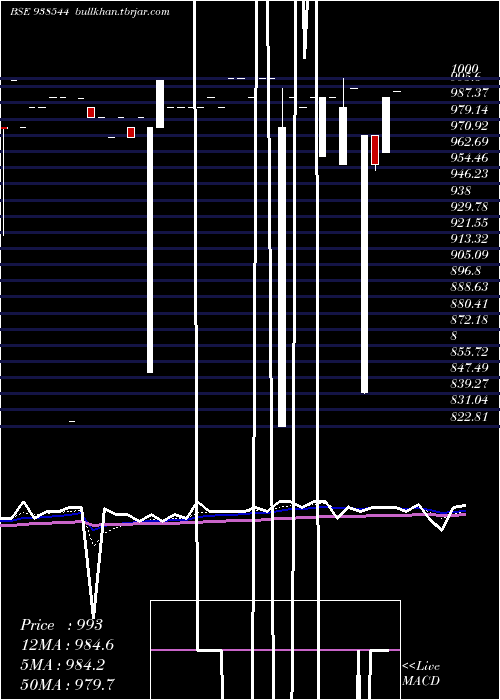Click the 822.81 price level label
The height and width of the screenshot is (700, 500).
coord(469,417)
